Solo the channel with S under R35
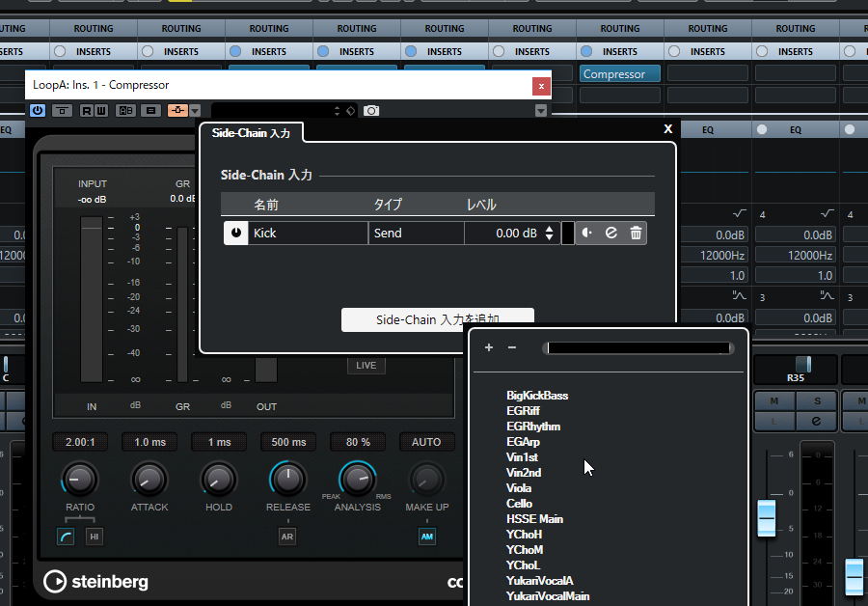The image size is (868, 606). 817,400
